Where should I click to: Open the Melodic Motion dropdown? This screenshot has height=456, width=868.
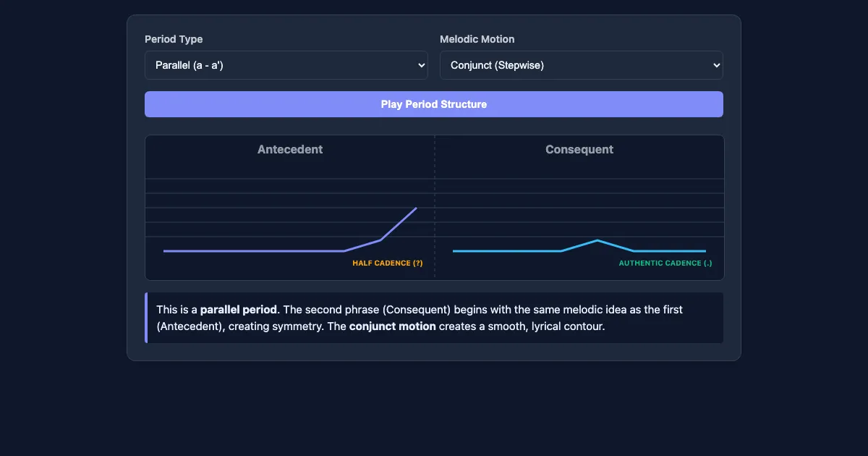(582, 65)
